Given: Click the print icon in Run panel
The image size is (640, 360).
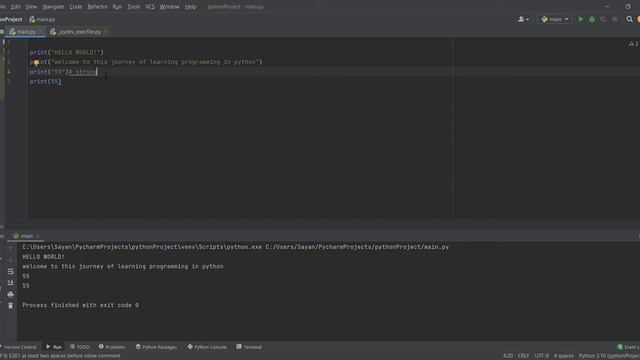Looking at the screenshot, I should coord(11,294).
